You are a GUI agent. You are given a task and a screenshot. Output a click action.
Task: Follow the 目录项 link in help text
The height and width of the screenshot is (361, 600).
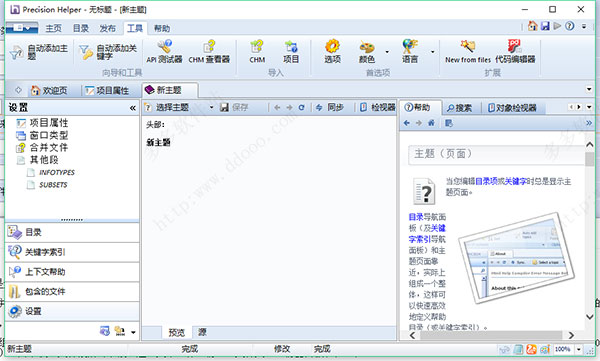tap(486, 181)
